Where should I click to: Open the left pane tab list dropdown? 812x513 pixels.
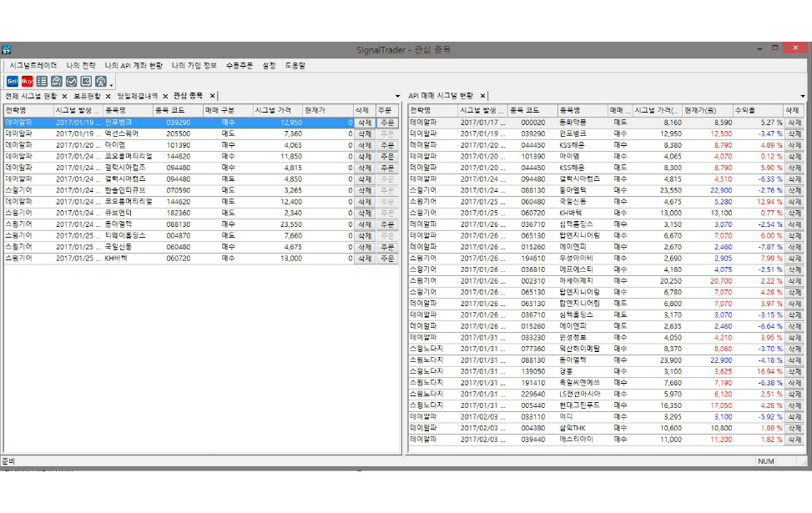pos(397,96)
